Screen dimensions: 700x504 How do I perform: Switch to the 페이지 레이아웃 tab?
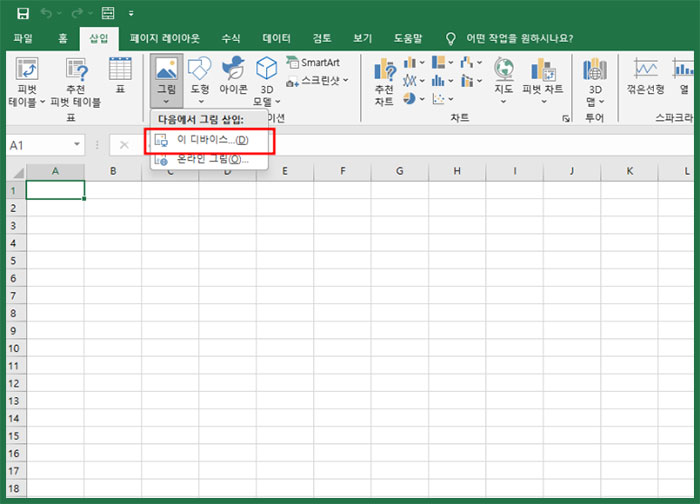165,38
